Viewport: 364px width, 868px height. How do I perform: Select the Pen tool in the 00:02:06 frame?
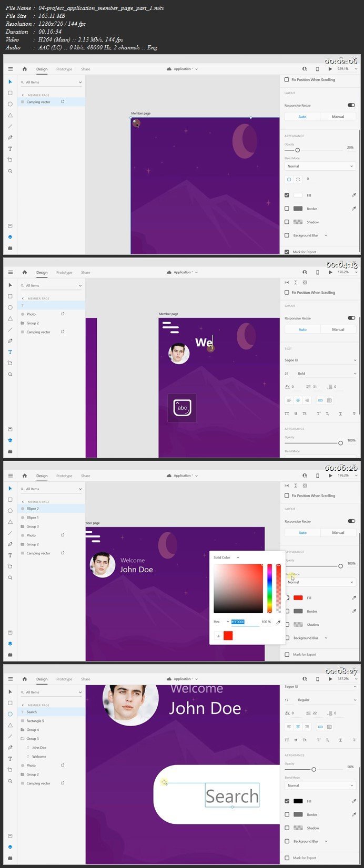click(x=10, y=137)
